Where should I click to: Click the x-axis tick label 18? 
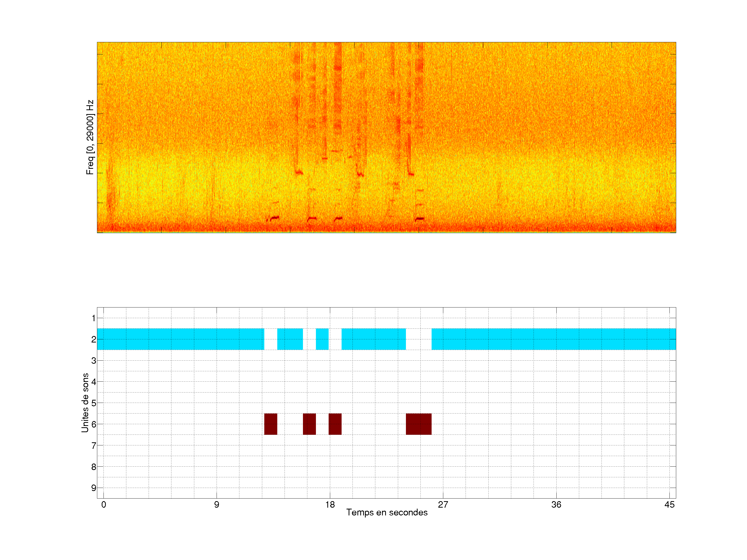tap(330, 505)
